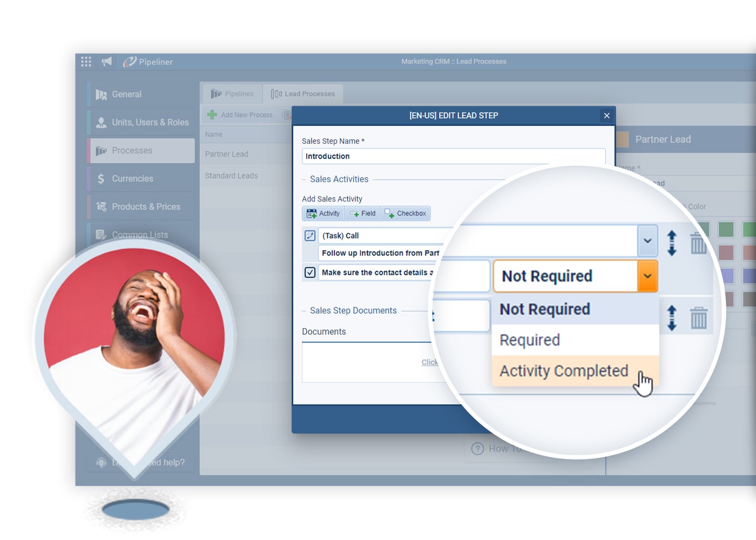Open the Not Required dropdown

point(647,276)
